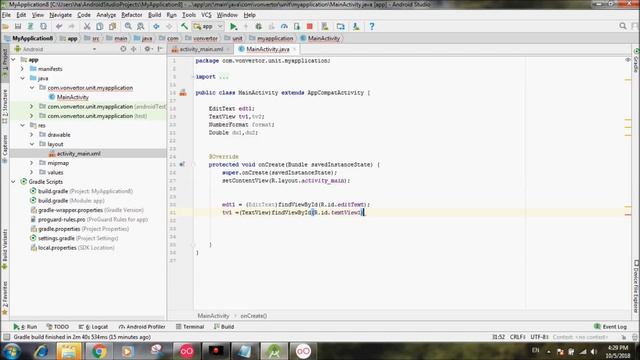
Task: Toggle the Event Log window
Action: coord(611,327)
